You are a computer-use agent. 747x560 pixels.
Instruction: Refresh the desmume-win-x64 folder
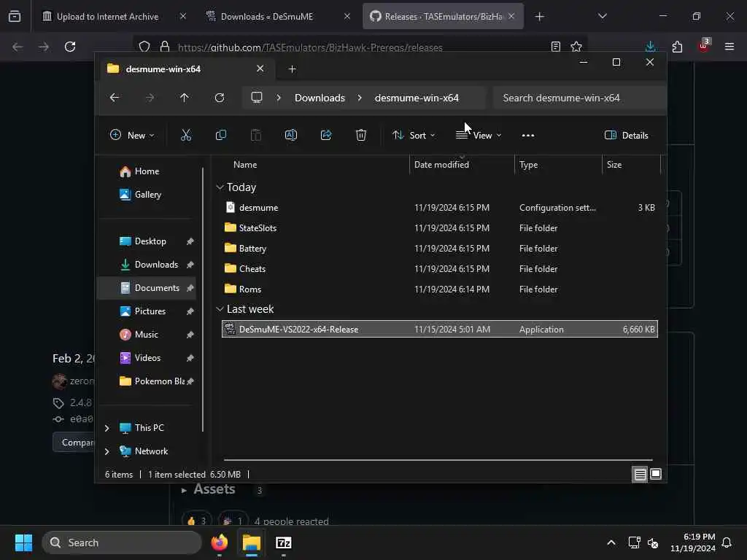tap(220, 98)
